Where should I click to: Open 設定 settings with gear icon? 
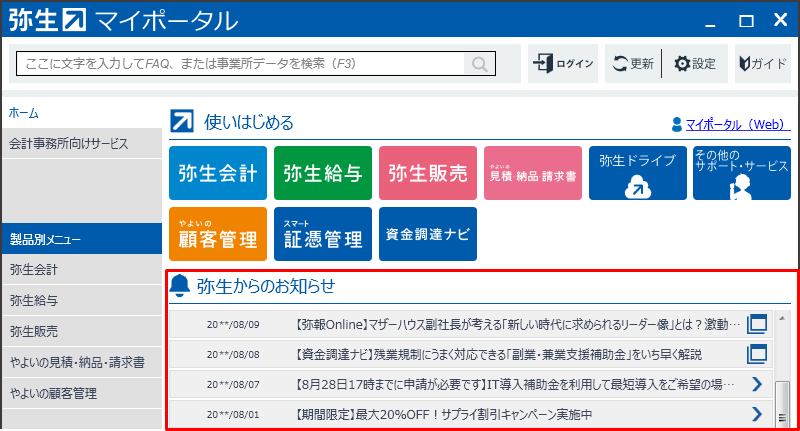click(695, 64)
